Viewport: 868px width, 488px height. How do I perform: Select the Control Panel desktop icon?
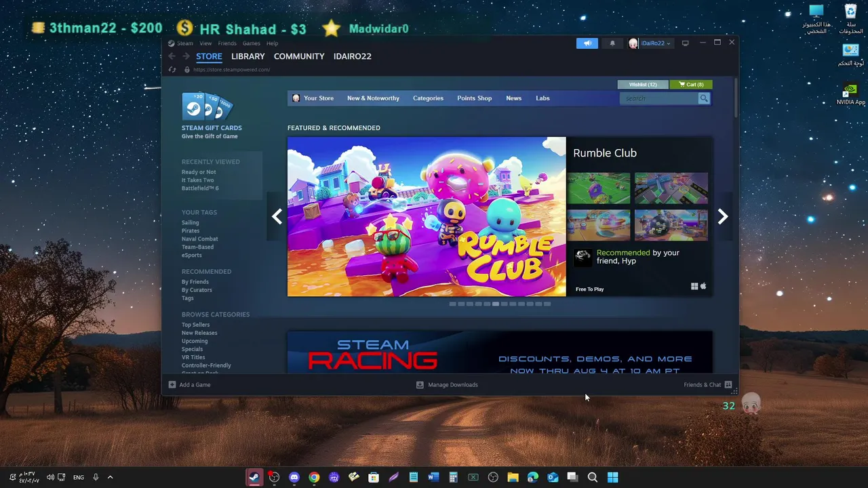[850, 56]
